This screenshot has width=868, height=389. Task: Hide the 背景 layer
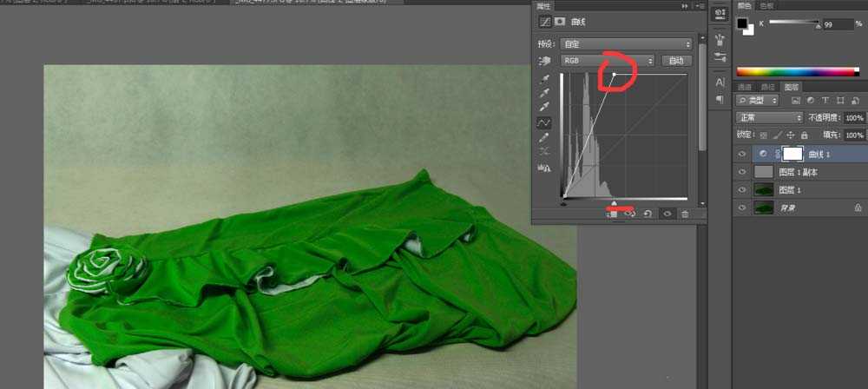(741, 208)
